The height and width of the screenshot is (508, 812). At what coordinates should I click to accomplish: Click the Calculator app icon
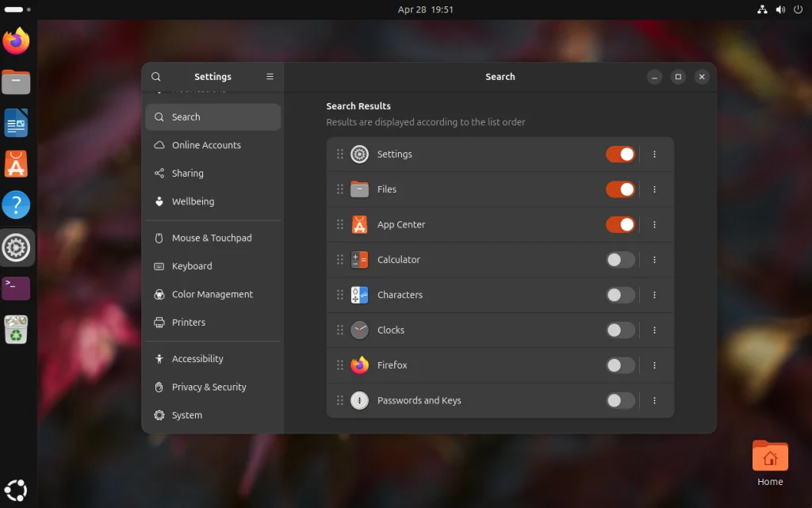(359, 260)
